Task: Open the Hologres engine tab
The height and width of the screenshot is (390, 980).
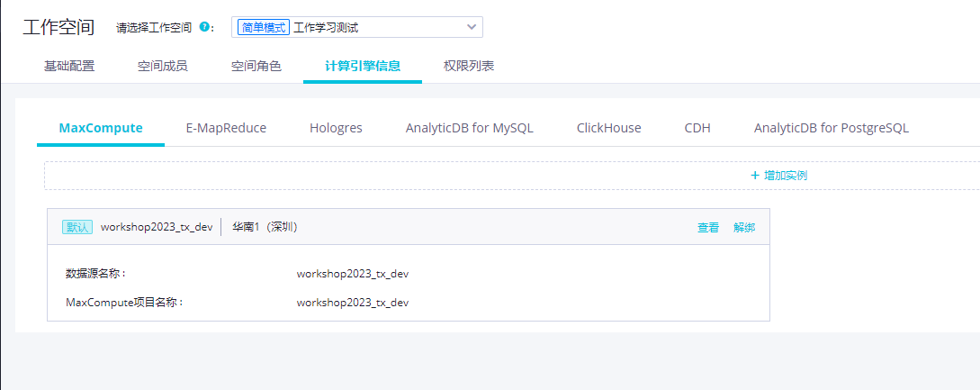Action: coord(336,128)
